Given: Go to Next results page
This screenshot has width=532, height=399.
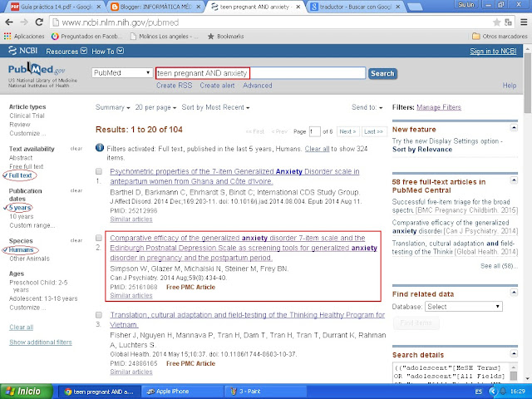Looking at the screenshot, I should 347,131.
